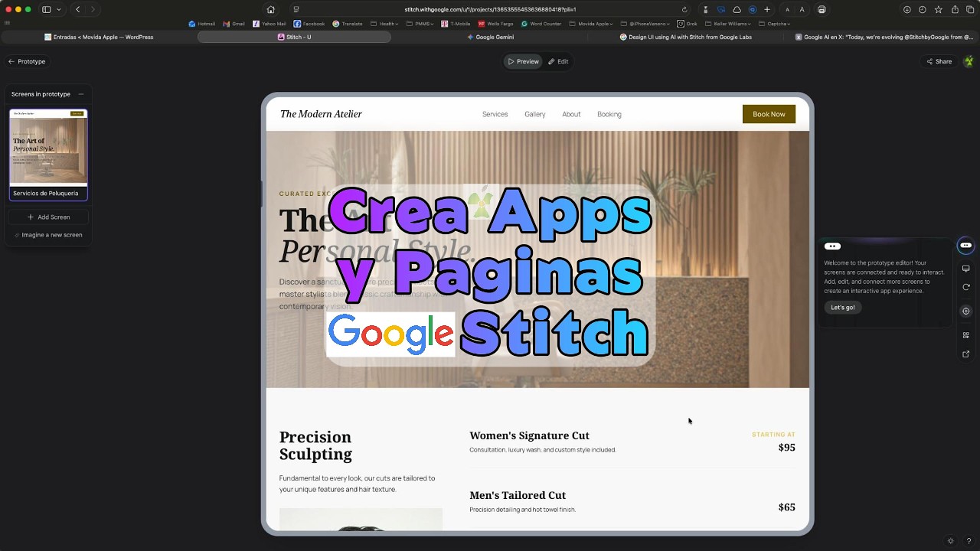Add a new screen to the prototype
This screenshot has height=551, width=980.
[x=48, y=217]
